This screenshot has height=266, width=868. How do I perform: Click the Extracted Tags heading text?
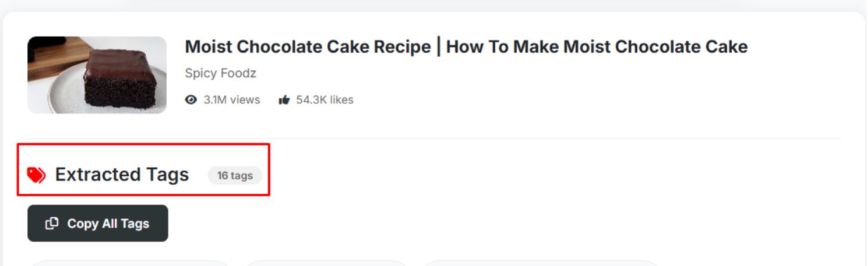122,175
